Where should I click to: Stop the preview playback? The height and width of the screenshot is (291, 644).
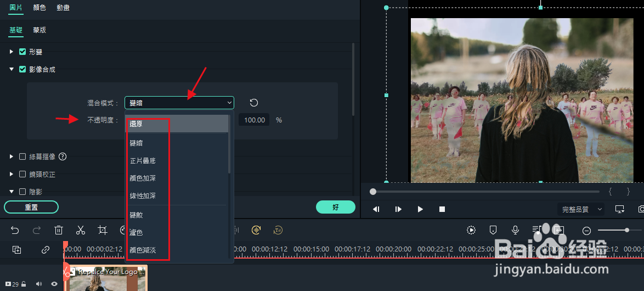[x=442, y=209]
